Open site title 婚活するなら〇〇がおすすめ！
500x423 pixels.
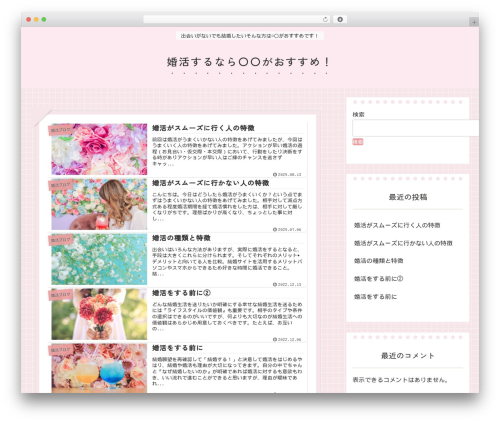coord(248,62)
